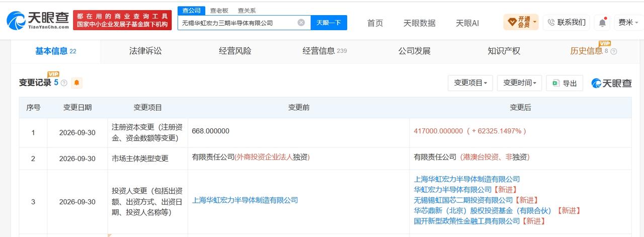Expand the 开通会员 dropdown arrow
This screenshot has height=237, width=644.
pyautogui.click(x=535, y=22)
